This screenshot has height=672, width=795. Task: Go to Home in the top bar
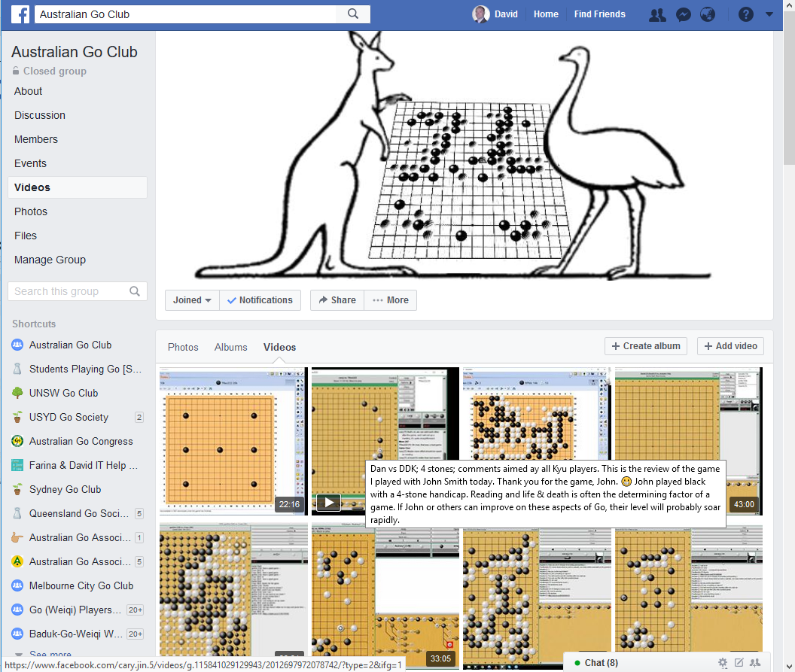(546, 14)
